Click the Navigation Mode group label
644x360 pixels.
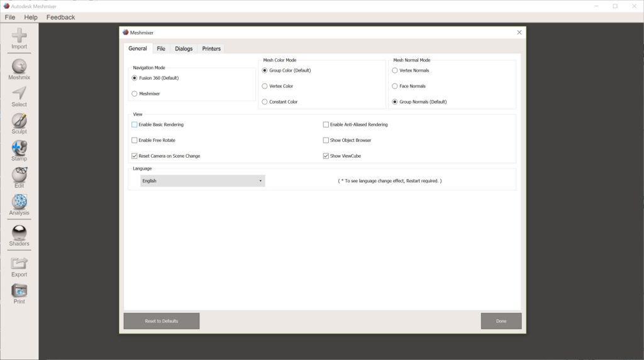149,68
